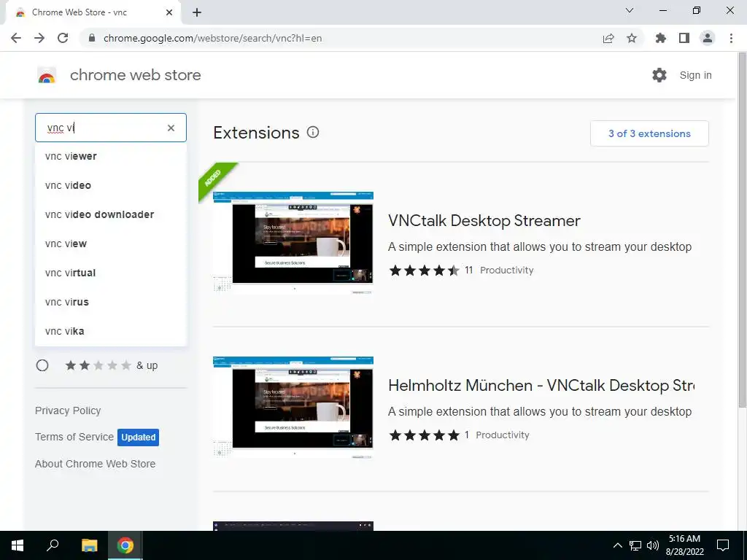Click the info icon beside Extensions

point(313,133)
